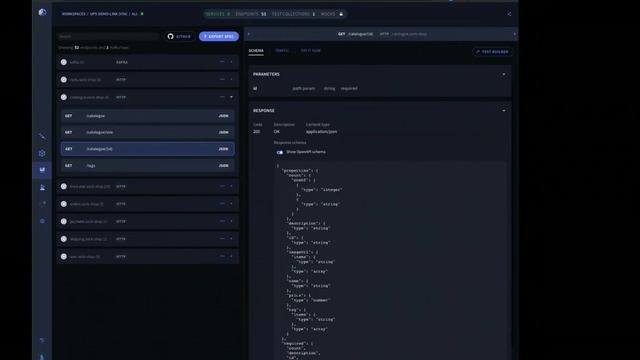Collapse the RESPONSE section
This screenshot has width=640, height=360.
pyautogui.click(x=504, y=111)
